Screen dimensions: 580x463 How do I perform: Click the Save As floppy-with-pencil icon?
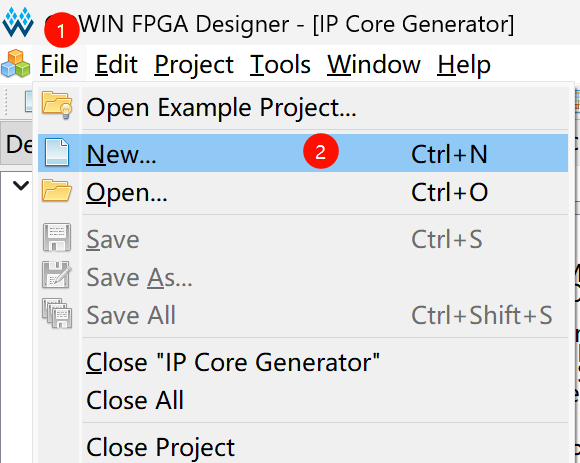coord(57,275)
